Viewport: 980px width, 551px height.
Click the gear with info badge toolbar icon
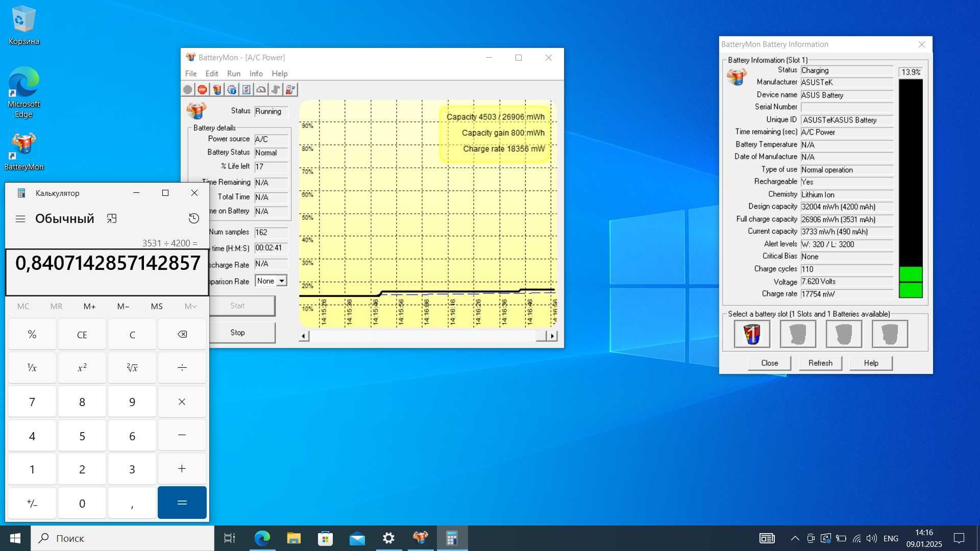click(232, 90)
